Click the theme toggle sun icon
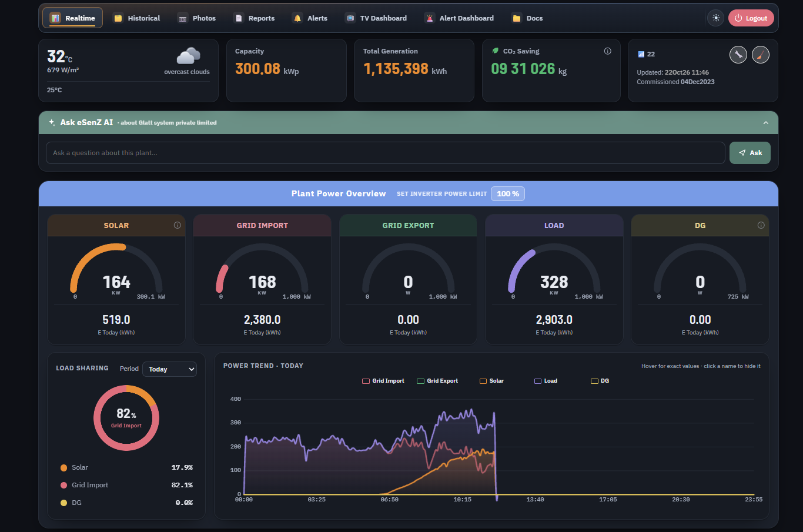Image resolution: width=803 pixels, height=532 pixels. coord(715,18)
